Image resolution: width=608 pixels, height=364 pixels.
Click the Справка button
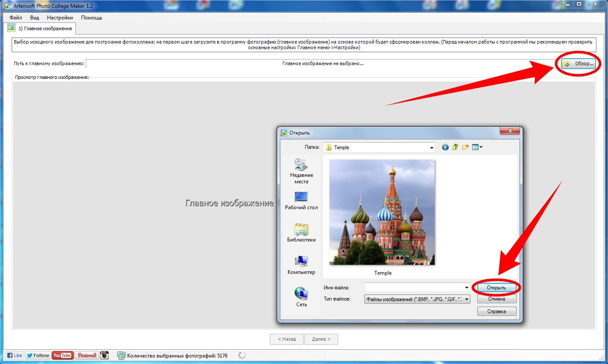click(x=497, y=311)
